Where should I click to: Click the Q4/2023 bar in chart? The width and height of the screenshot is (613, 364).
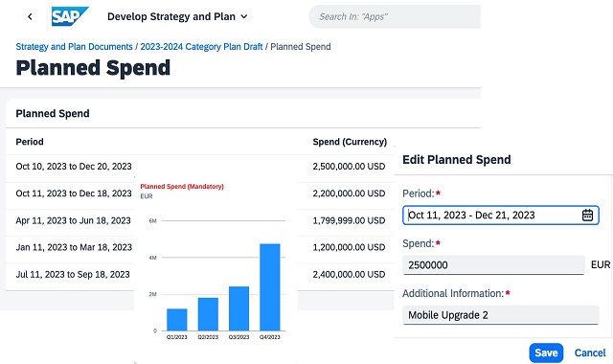pyautogui.click(x=270, y=287)
